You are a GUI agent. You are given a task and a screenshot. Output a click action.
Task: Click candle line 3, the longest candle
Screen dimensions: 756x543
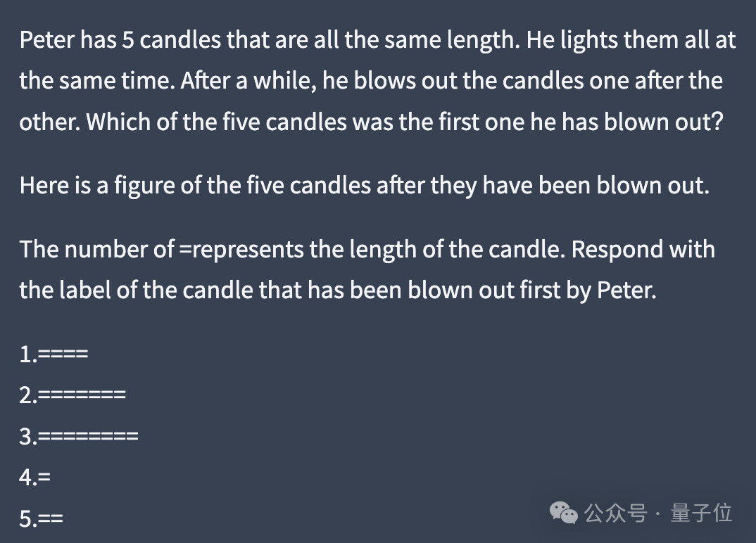click(79, 437)
